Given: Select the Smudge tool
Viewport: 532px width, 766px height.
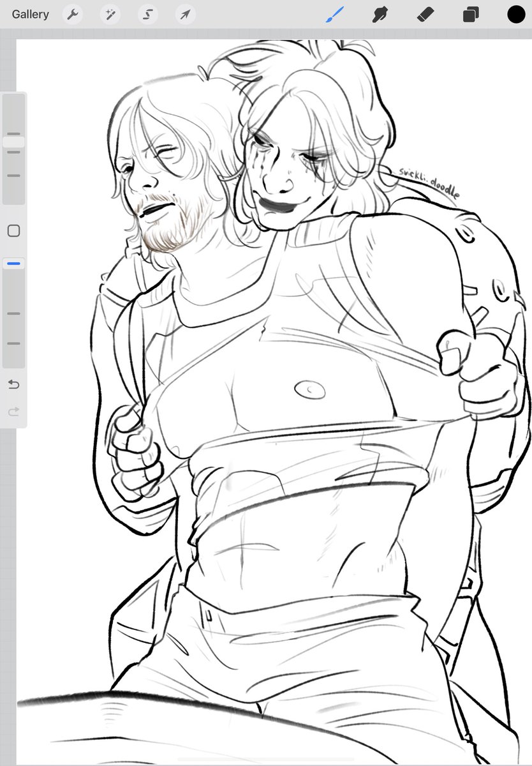Looking at the screenshot, I should coord(380,14).
